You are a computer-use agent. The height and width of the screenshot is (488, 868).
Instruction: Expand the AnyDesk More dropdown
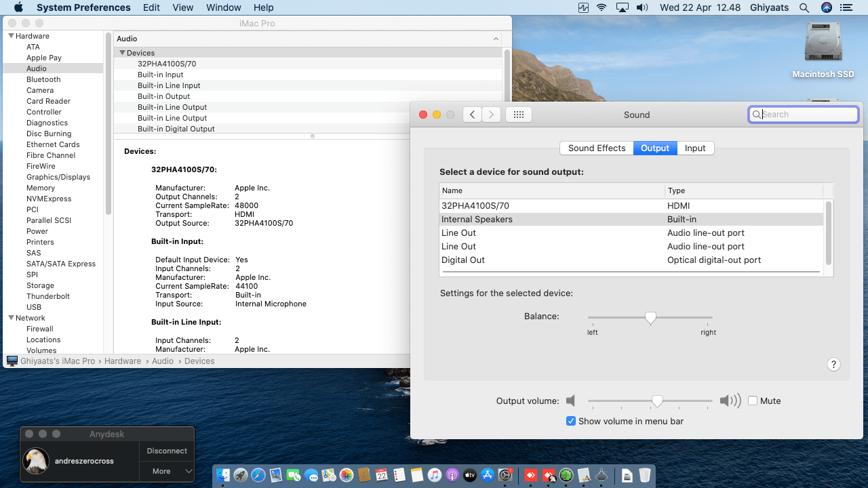tap(167, 471)
